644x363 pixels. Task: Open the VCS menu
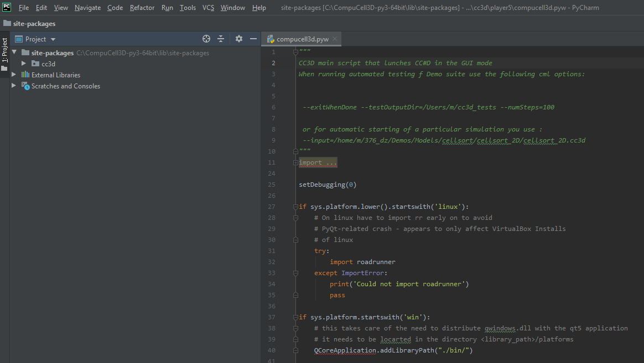(x=208, y=7)
